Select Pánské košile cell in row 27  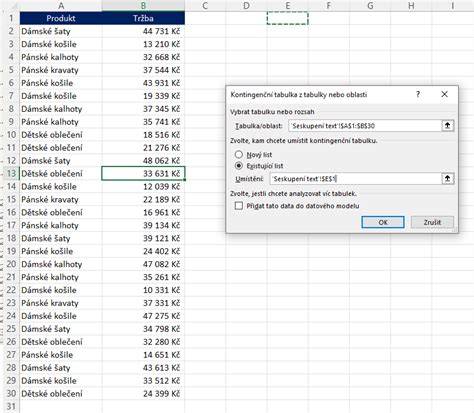click(x=61, y=355)
